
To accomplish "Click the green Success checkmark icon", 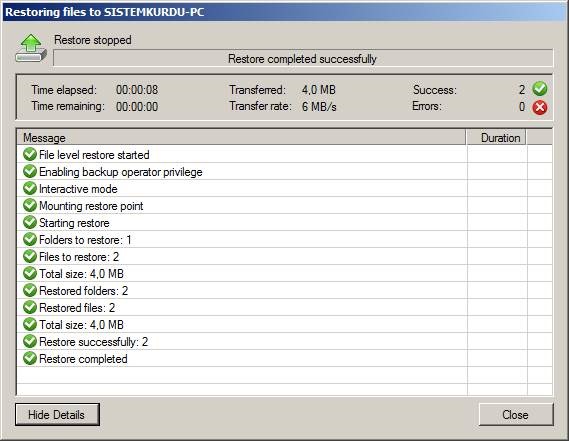I will (x=540, y=89).
